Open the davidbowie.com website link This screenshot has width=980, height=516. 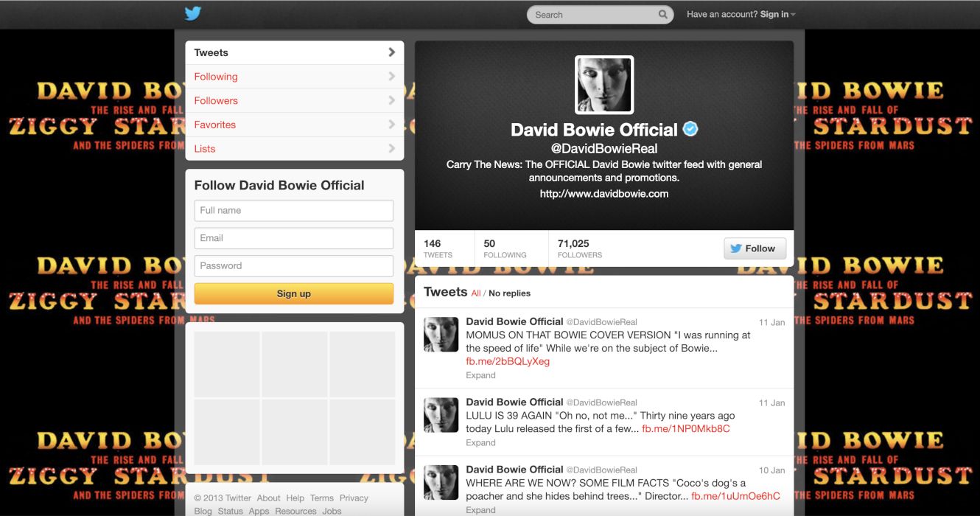pos(604,194)
